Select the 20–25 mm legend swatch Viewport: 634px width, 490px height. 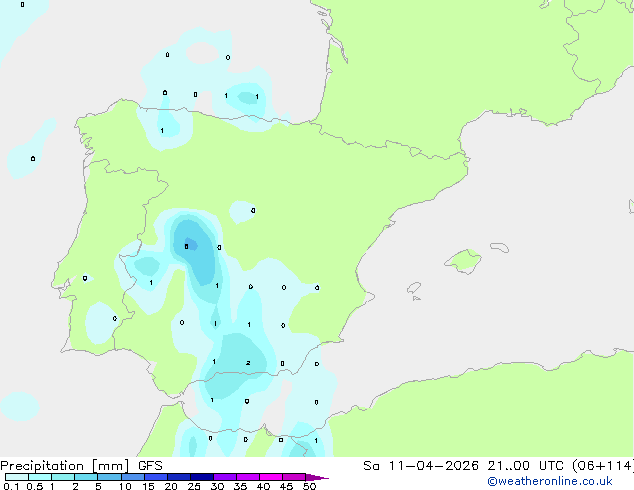(x=178, y=477)
